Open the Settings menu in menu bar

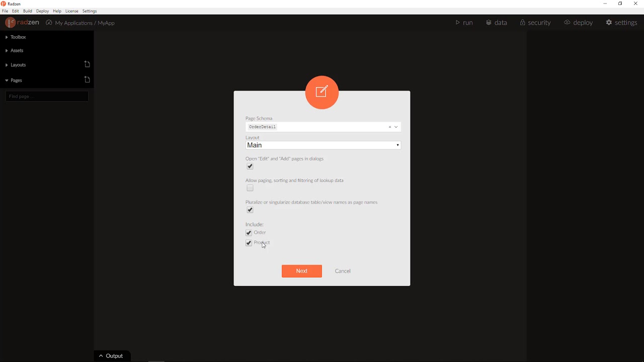(x=90, y=11)
